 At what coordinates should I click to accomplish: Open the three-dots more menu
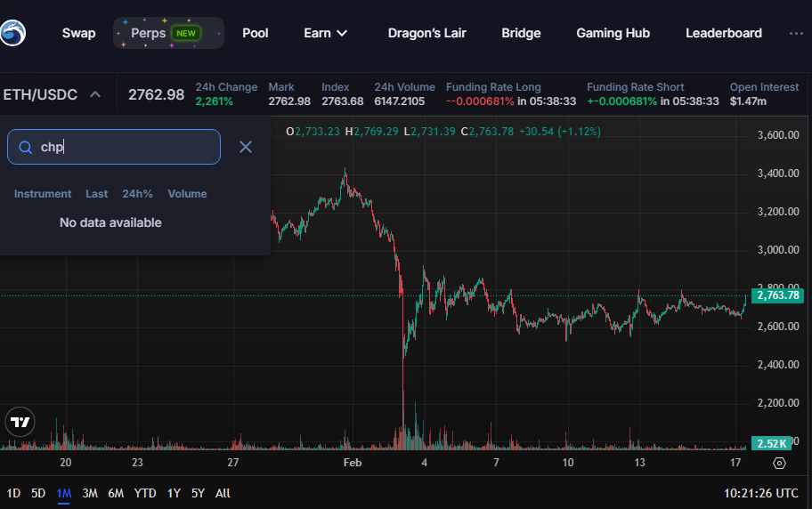pyautogui.click(x=796, y=33)
